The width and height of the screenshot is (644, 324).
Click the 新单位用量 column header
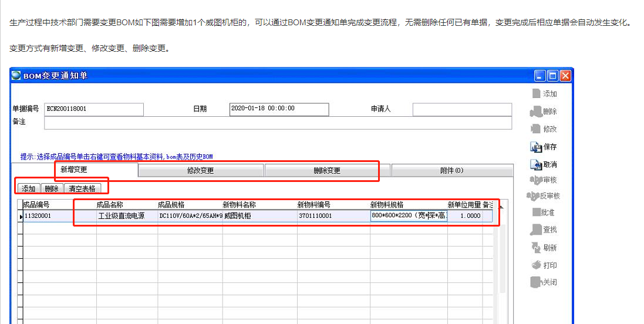[465, 204]
